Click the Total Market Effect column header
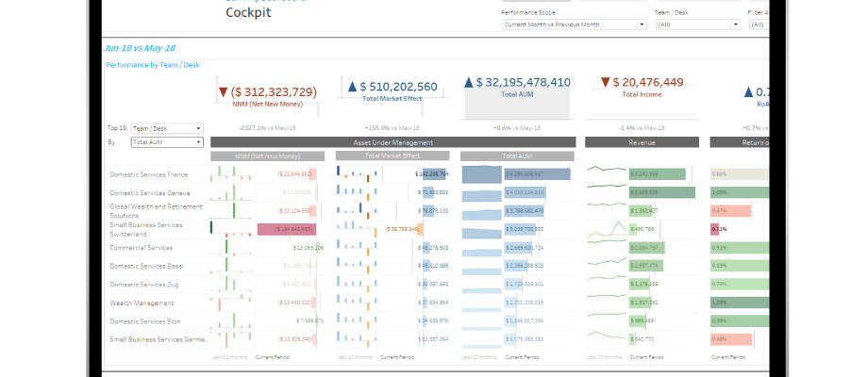The height and width of the screenshot is (377, 868). point(392,156)
